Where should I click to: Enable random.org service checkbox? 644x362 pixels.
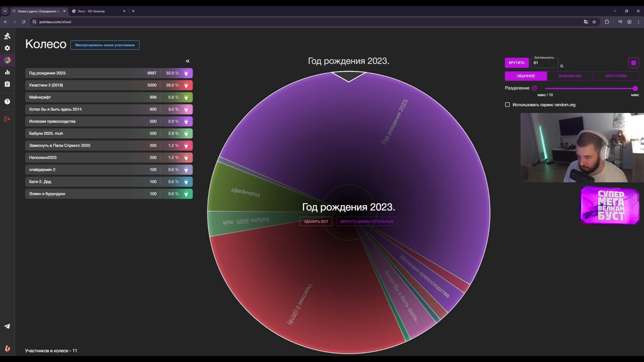(507, 105)
